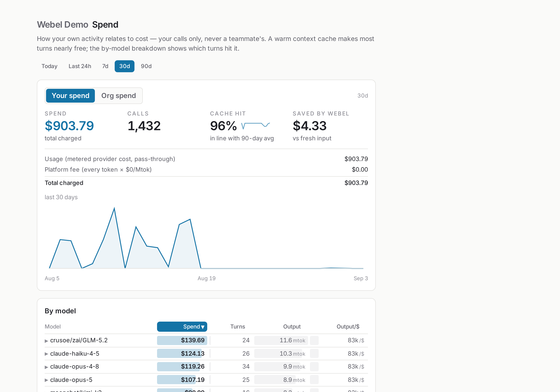560x392 pixels.
Task: Click the last 30 days spend chart
Action: pos(206,238)
